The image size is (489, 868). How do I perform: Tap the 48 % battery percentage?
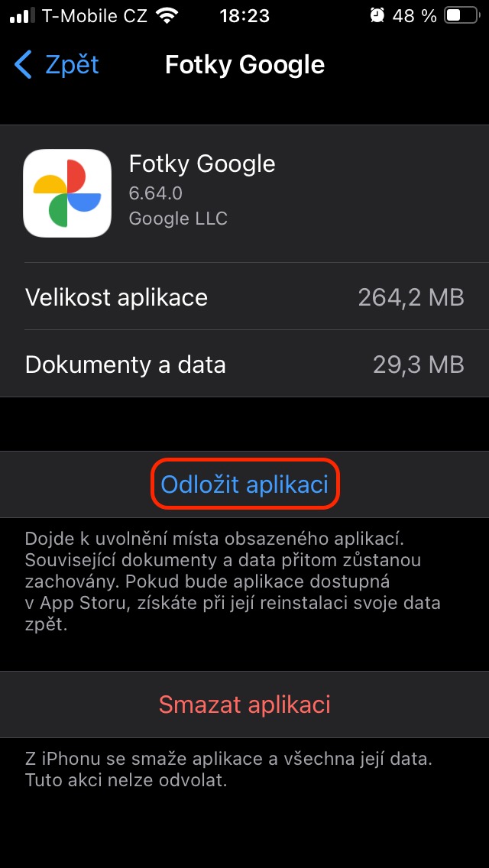pos(415,15)
